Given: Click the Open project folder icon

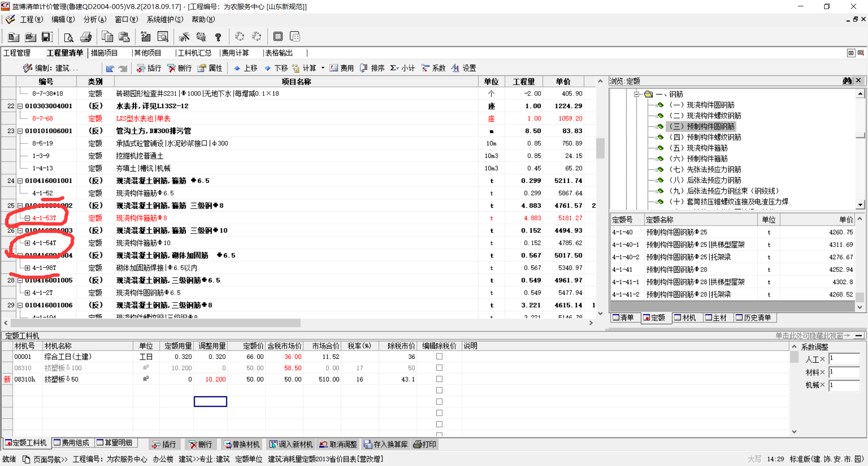Looking at the screenshot, I should [30, 37].
